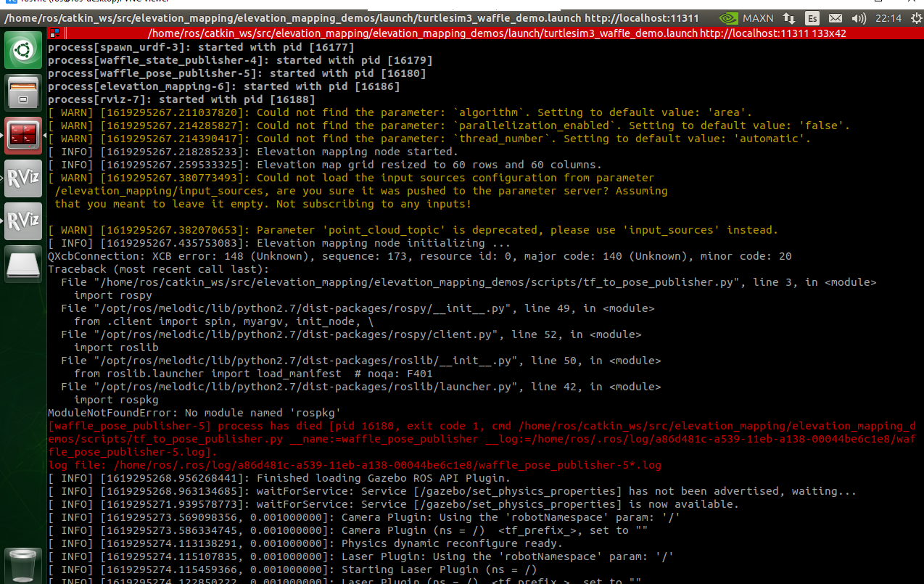Open the second RViz launcher icon
This screenshot has height=584, width=924.
(x=23, y=220)
